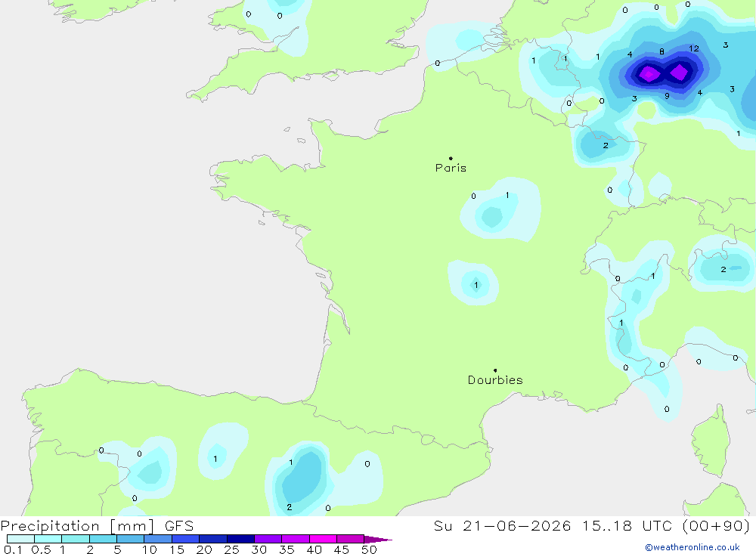Pick the 20–25 mm dark blue swatch
This screenshot has height=554, width=756.
tap(213, 539)
